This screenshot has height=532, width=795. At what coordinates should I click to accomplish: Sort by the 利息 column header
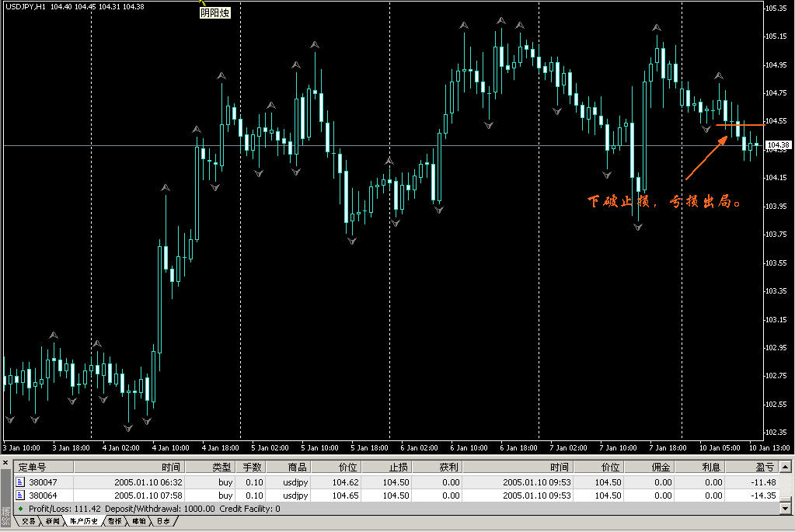699,467
